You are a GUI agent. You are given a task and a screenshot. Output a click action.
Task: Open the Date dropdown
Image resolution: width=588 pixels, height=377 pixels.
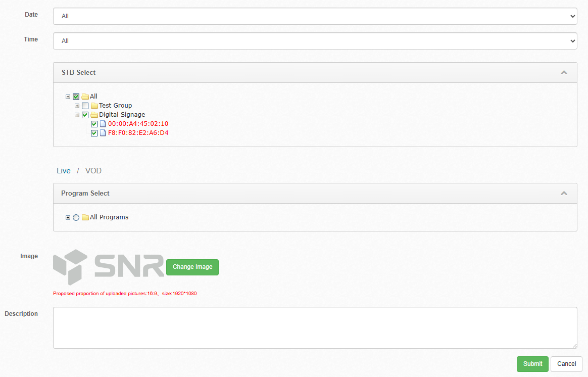(315, 16)
